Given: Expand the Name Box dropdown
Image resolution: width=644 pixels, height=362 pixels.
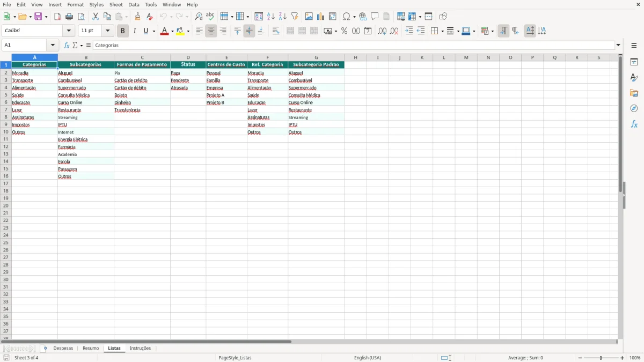Looking at the screenshot, I should tap(53, 46).
